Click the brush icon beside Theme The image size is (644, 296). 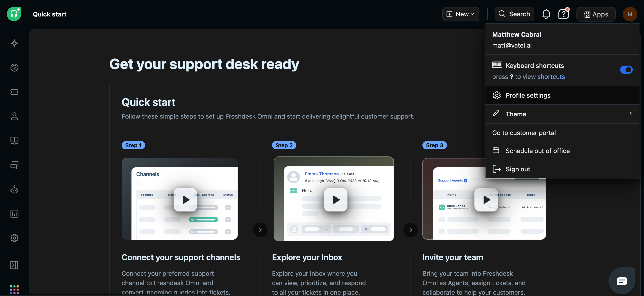click(496, 113)
